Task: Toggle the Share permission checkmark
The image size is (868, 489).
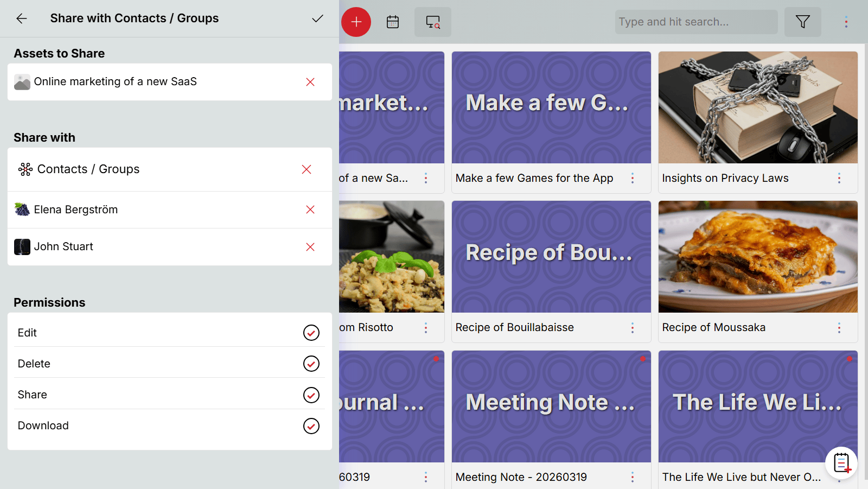Action: [x=311, y=395]
